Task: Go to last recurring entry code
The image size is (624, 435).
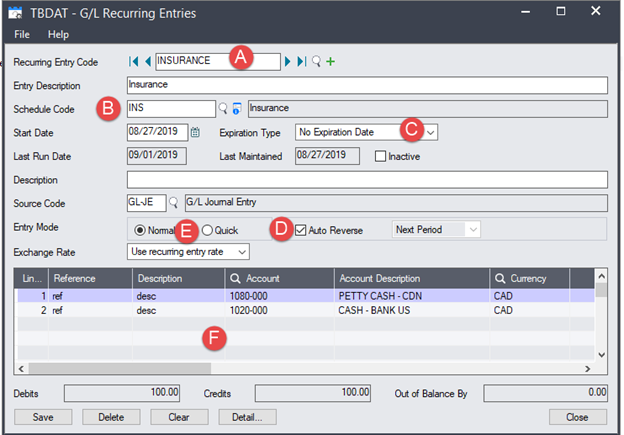Action: [302, 61]
